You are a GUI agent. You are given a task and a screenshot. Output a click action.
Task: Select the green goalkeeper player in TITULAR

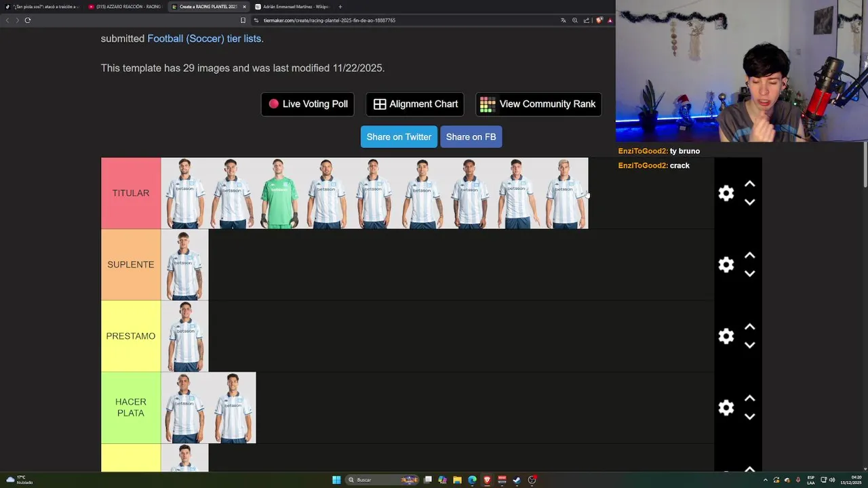coord(279,193)
